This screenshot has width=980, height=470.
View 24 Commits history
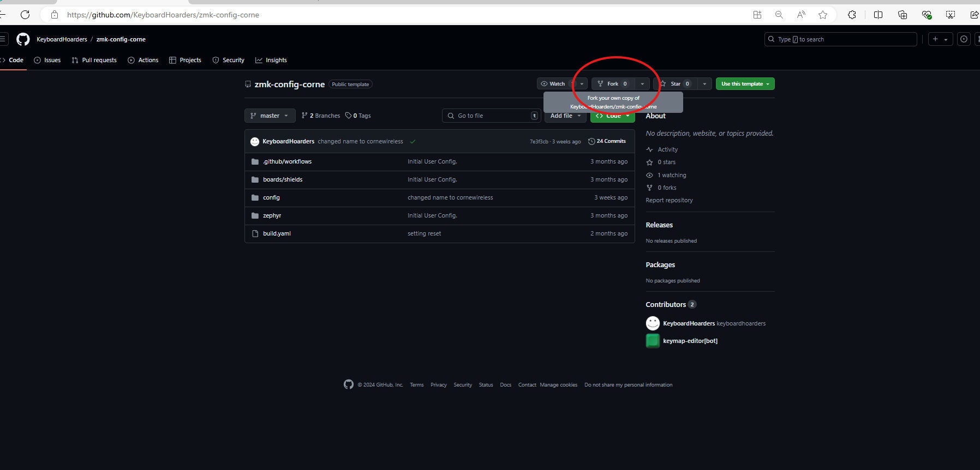click(x=607, y=141)
